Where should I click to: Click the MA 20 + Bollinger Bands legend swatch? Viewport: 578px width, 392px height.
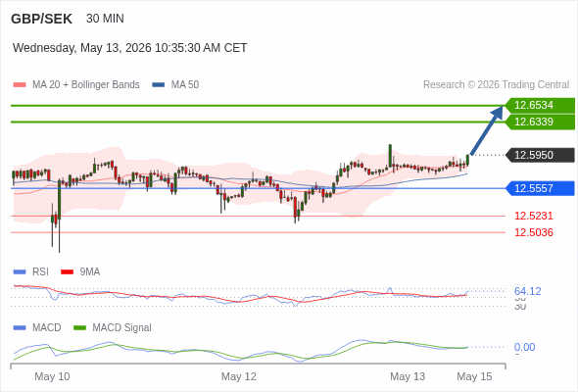click(x=20, y=85)
